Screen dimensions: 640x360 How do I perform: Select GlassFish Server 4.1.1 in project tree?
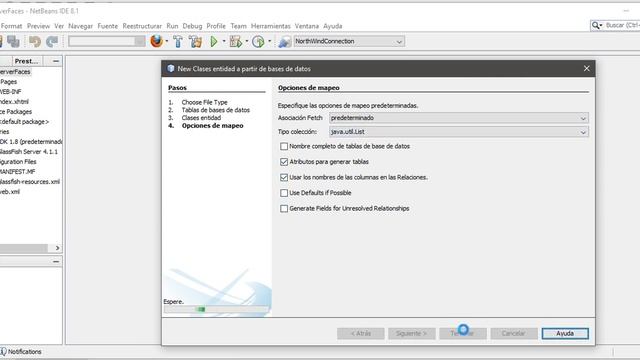pos(29,152)
